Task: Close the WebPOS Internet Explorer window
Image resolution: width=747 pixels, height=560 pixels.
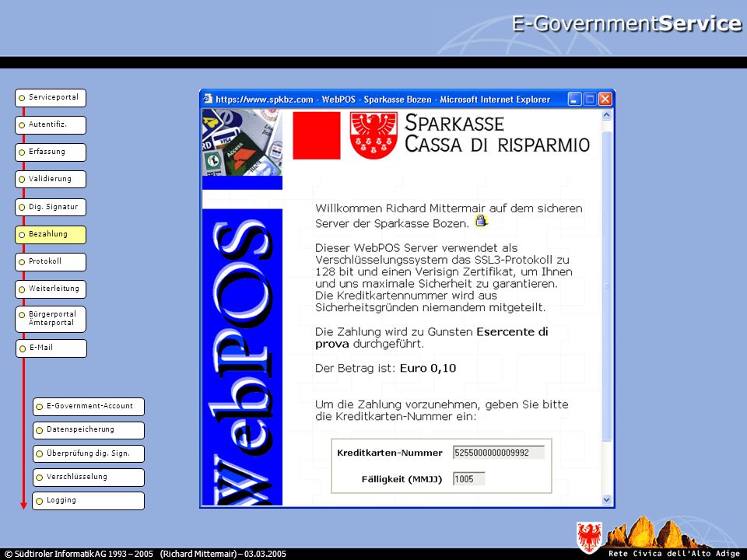Action: pyautogui.click(x=605, y=99)
